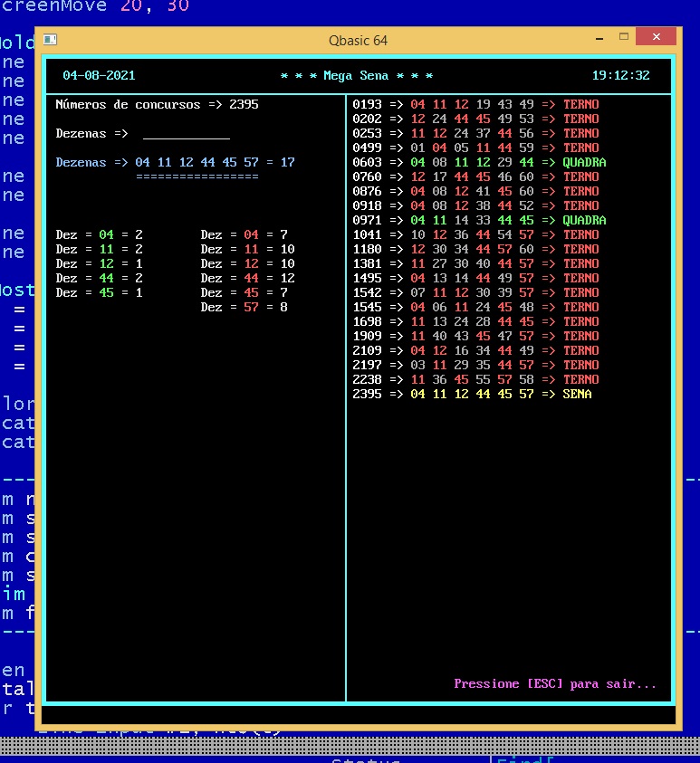700x763 pixels.
Task: Click the date 04-08-2021
Action: coord(99,76)
